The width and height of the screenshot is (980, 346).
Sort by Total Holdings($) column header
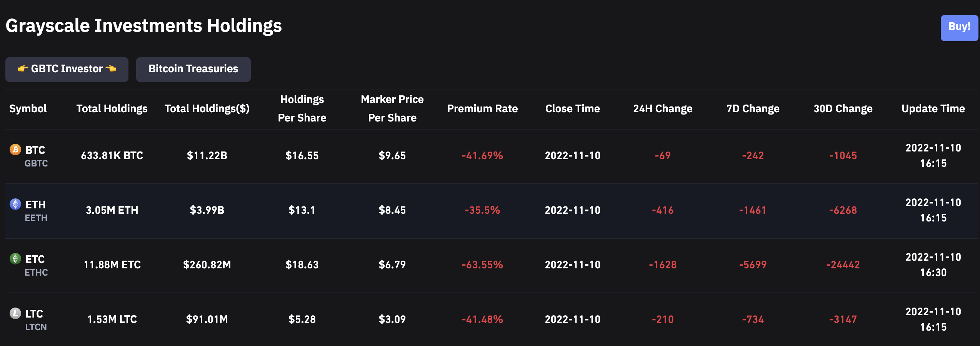tap(207, 109)
